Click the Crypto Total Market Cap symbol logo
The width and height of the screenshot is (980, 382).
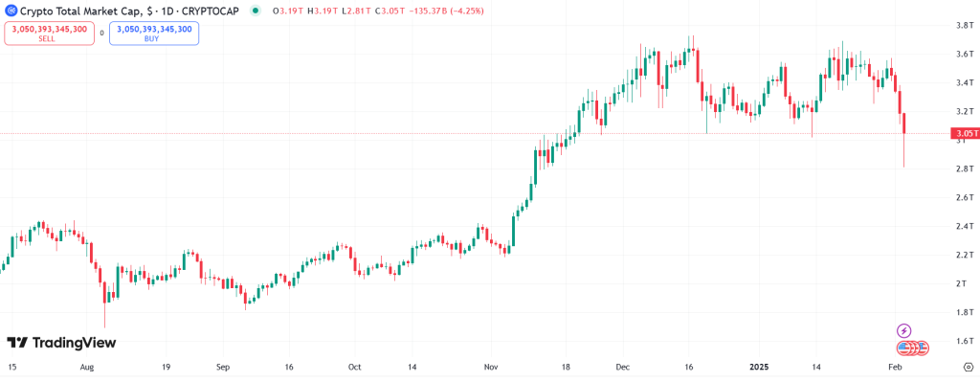tap(11, 11)
